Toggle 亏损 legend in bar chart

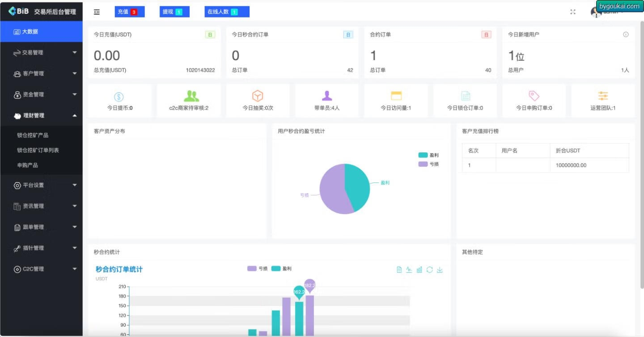coord(257,269)
